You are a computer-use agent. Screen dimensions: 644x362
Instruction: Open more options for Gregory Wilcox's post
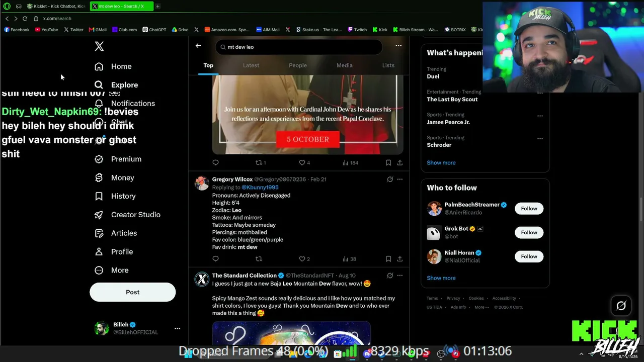[x=400, y=179]
